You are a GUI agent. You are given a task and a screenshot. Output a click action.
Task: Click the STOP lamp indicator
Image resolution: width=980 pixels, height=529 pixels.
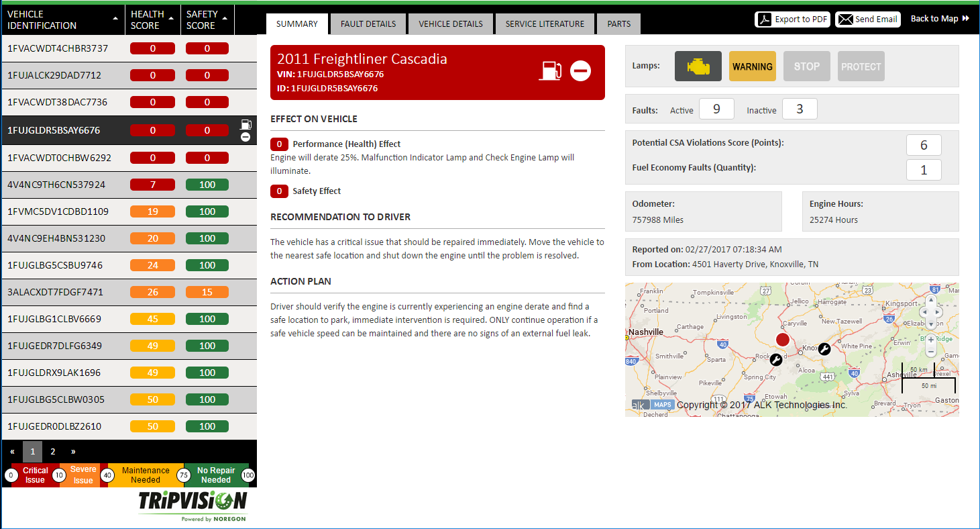point(806,66)
